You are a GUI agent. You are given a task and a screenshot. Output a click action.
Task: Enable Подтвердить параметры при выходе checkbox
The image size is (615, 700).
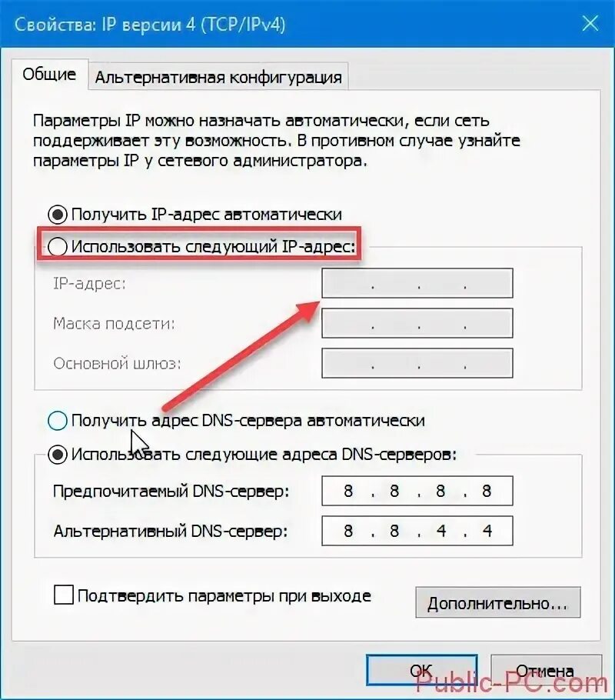click(x=64, y=595)
